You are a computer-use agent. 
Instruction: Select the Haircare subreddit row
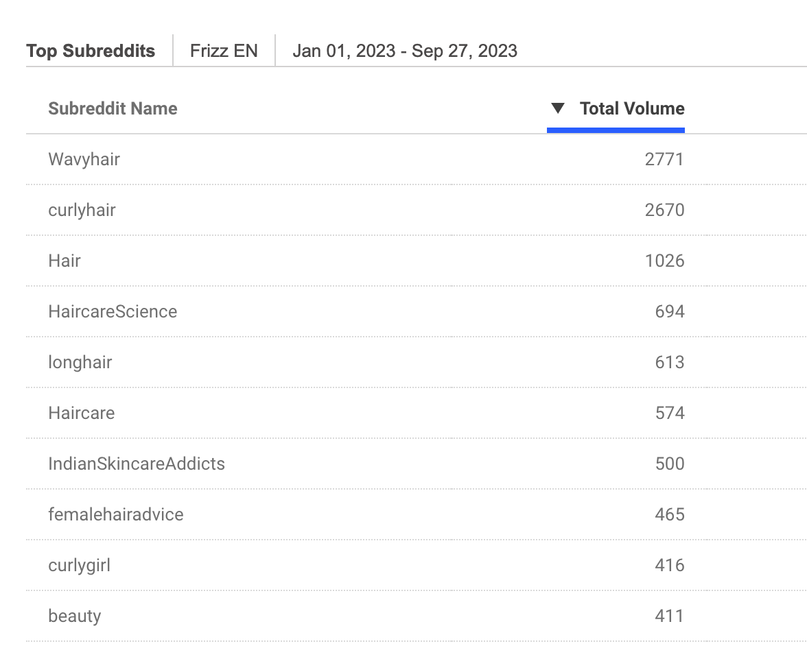pos(82,413)
